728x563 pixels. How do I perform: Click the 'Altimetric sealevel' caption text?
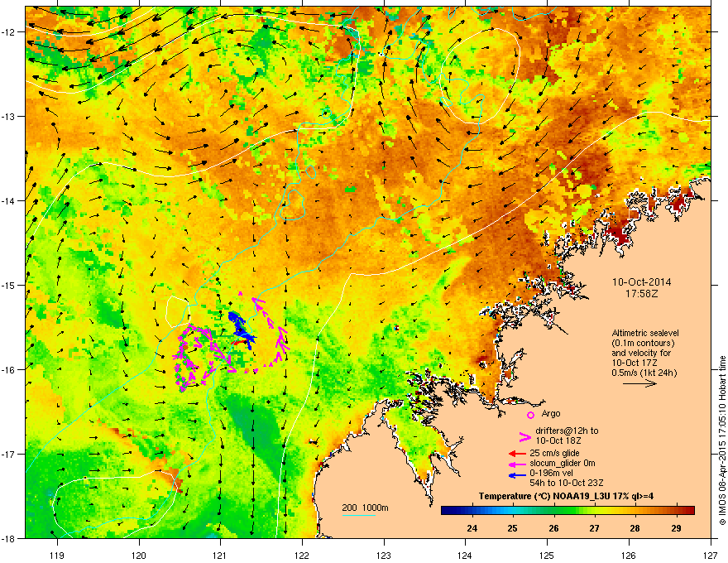645,333
